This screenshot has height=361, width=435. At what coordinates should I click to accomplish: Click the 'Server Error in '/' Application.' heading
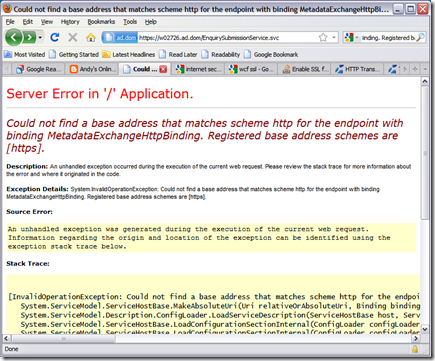100,94
